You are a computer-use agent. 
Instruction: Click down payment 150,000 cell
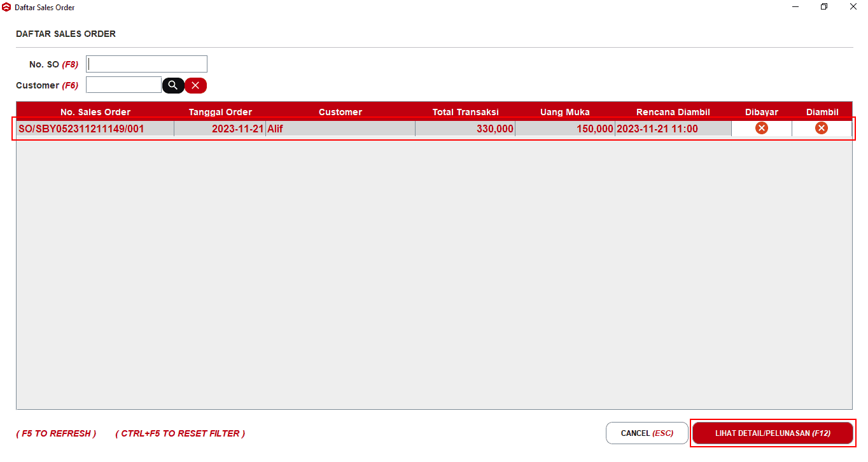(x=565, y=129)
